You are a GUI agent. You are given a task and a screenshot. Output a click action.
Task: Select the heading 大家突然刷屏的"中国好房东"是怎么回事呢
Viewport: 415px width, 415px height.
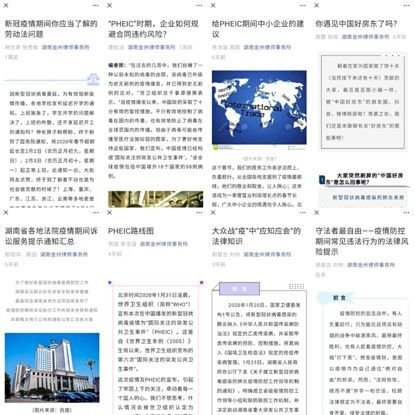364,179
